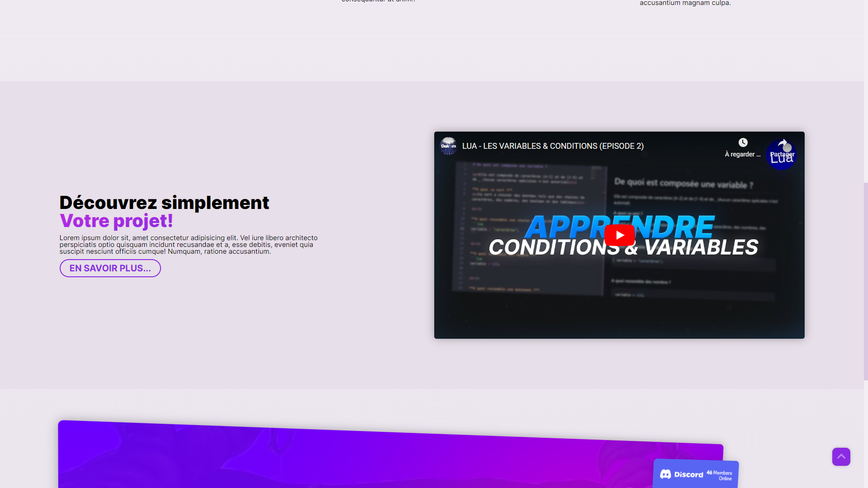Click the Discord mascot logo on the widget
This screenshot has height=488, width=868.
pyautogui.click(x=666, y=474)
